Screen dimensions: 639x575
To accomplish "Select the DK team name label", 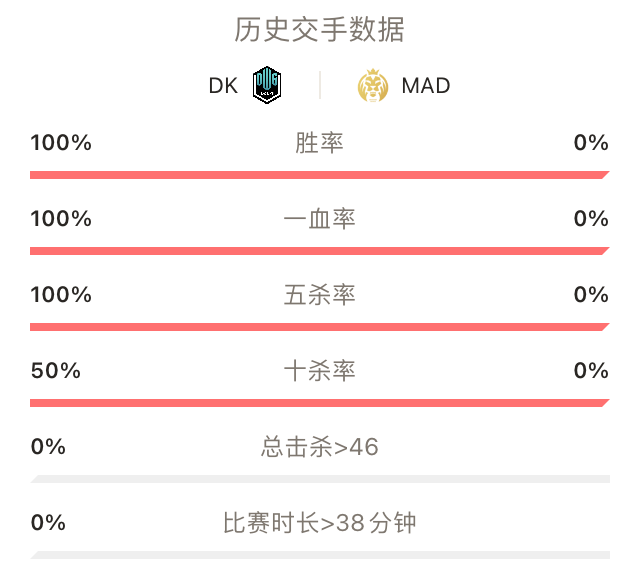I will tap(223, 86).
